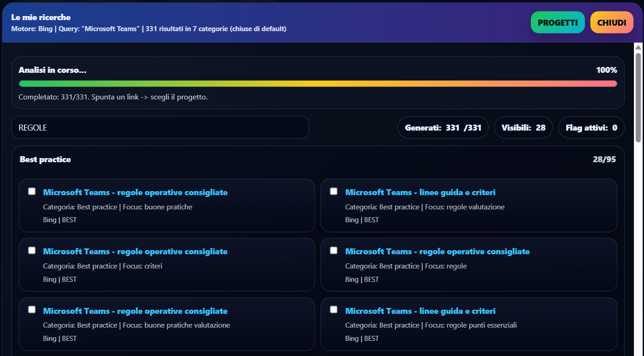Open the PROGETTI panel
The width and height of the screenshot is (644, 356).
[x=558, y=22]
